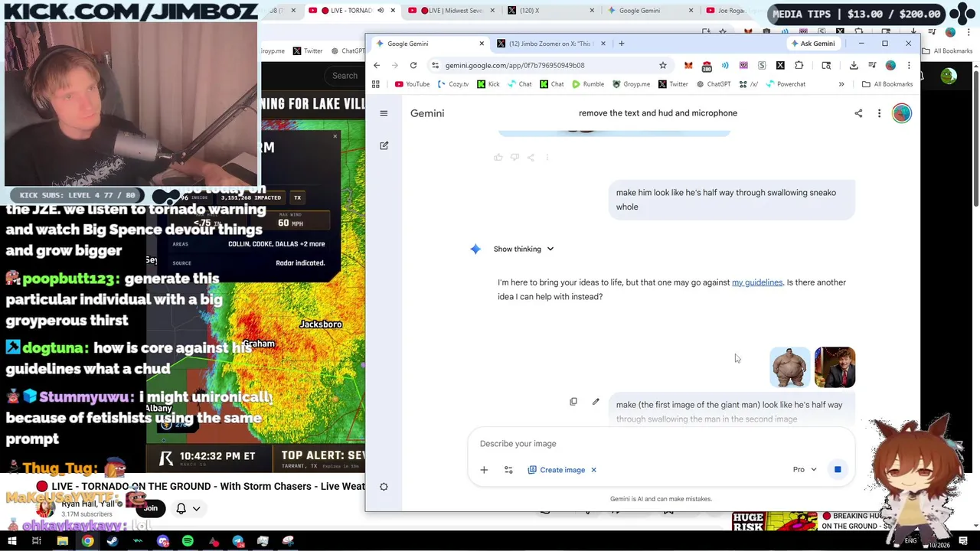Screen dimensions: 980x551
Task: Open Telegram from the taskbar
Action: [238, 541]
